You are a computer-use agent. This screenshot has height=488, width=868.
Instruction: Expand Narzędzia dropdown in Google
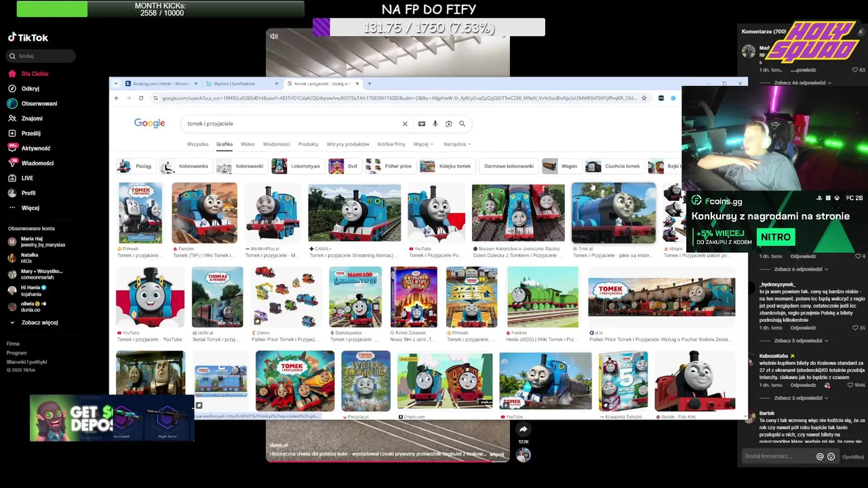(457, 144)
